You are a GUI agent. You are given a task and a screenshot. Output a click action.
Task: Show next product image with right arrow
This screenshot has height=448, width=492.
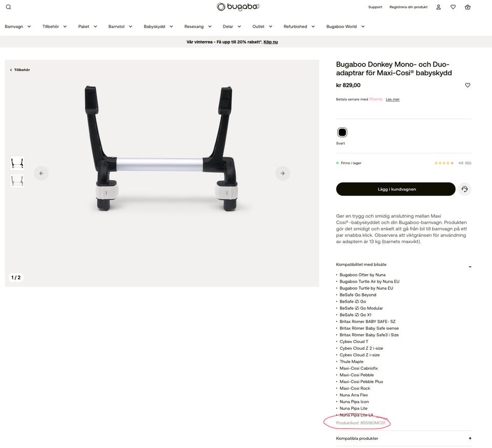click(x=283, y=173)
